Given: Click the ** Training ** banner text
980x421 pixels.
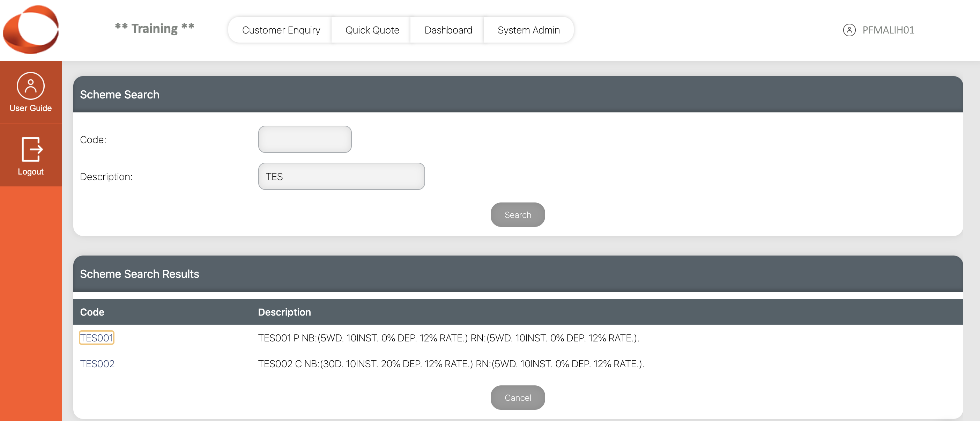Looking at the screenshot, I should point(155,28).
